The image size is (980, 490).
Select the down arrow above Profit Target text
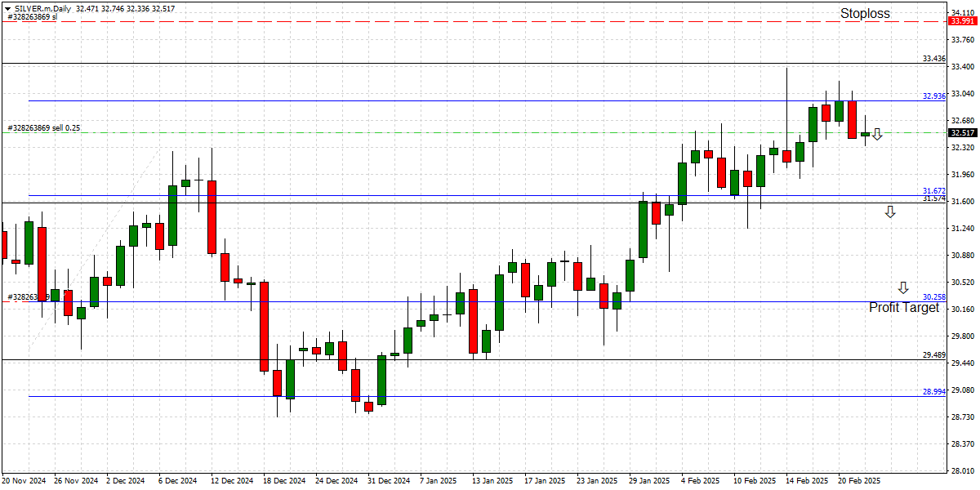(x=903, y=287)
